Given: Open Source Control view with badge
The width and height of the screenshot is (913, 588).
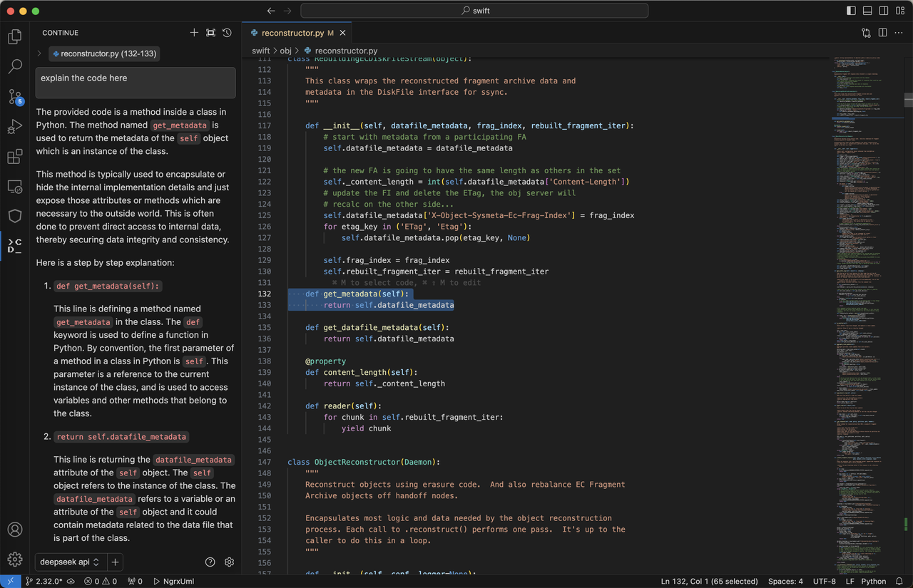Looking at the screenshot, I should tap(14, 97).
